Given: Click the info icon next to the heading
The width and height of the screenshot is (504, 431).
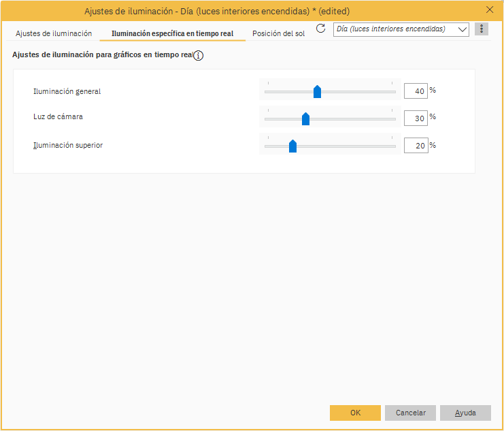Looking at the screenshot, I should [x=199, y=56].
